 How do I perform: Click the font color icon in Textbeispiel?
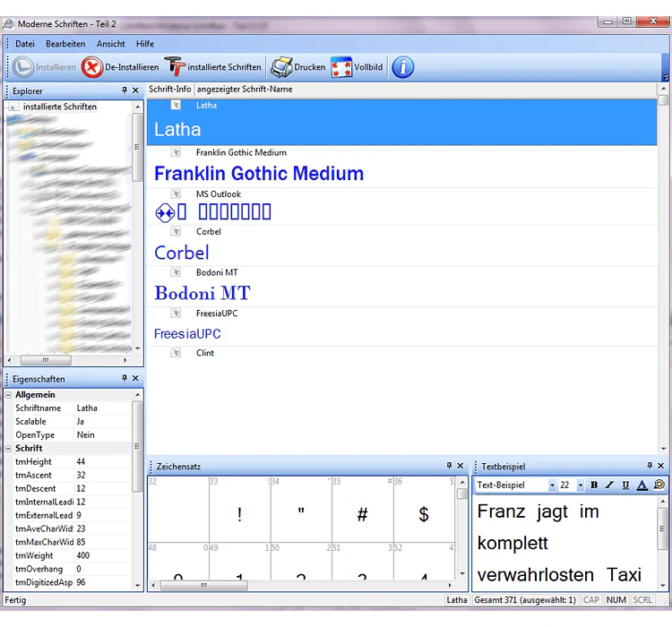pos(642,485)
